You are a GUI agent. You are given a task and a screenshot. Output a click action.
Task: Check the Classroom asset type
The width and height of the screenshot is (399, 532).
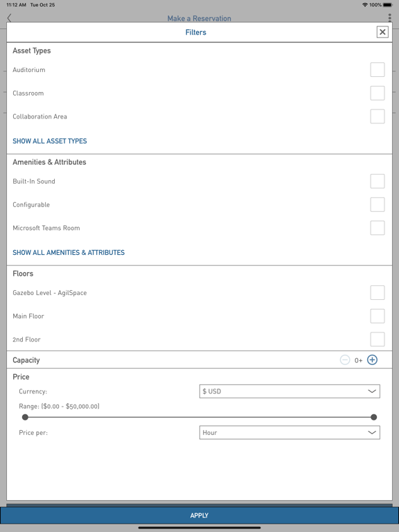(x=378, y=93)
